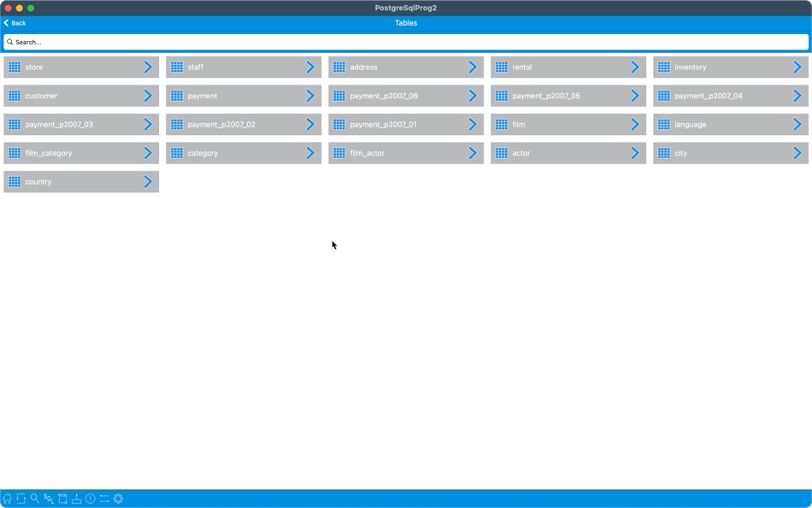
Task: Open app Settings via the gear icon
Action: click(118, 499)
